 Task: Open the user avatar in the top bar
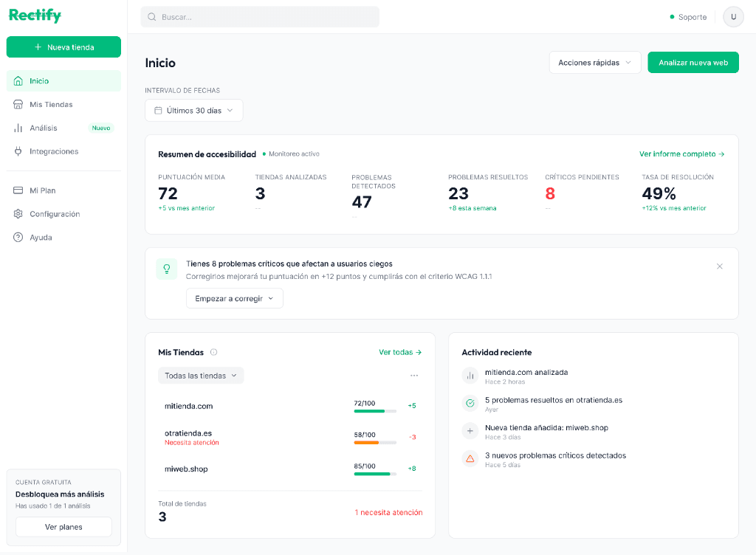pyautogui.click(x=733, y=16)
